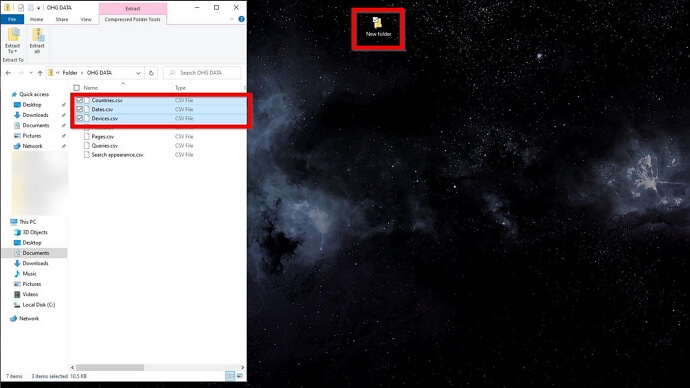Click the Properties checkmark icon in title bar
Screen dimensions: 690x388
(20, 7)
